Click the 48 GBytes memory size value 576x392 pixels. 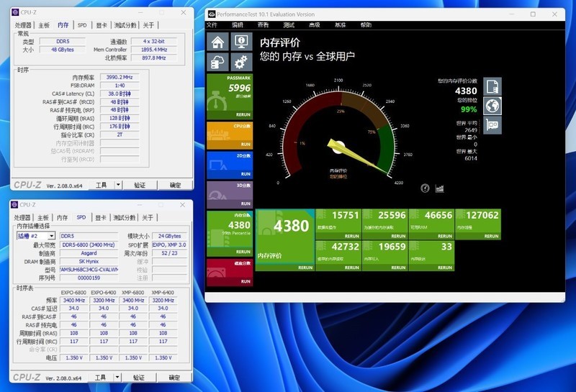coord(63,50)
